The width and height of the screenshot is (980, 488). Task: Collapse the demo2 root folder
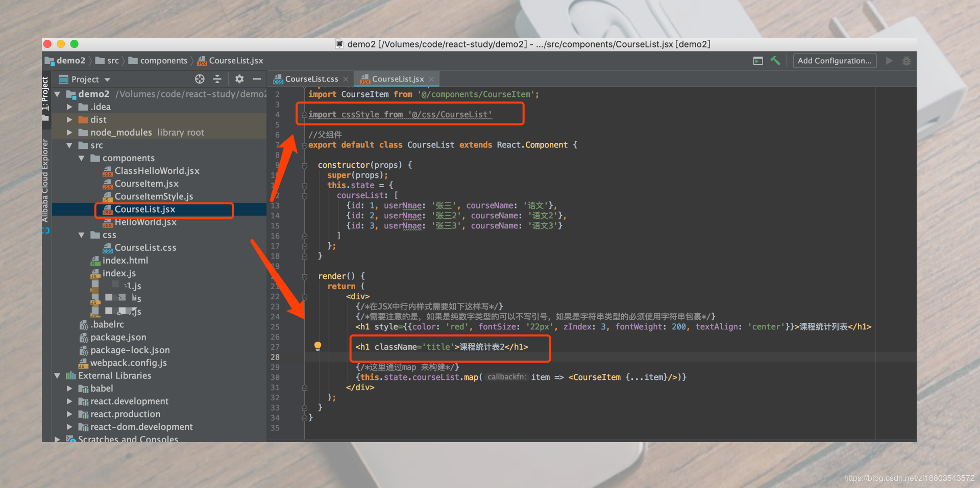tap(57, 94)
